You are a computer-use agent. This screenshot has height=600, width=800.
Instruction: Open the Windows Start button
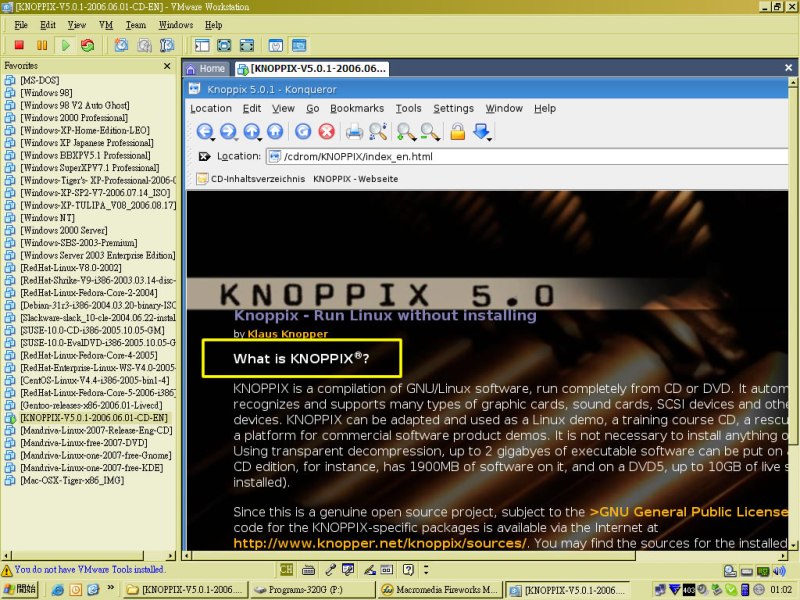[x=20, y=590]
